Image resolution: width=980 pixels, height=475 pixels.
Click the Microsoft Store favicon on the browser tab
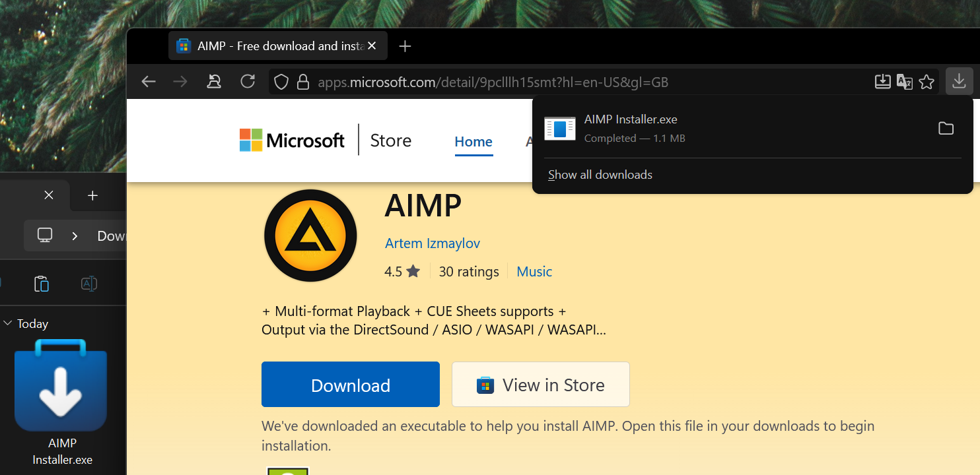coord(184,46)
